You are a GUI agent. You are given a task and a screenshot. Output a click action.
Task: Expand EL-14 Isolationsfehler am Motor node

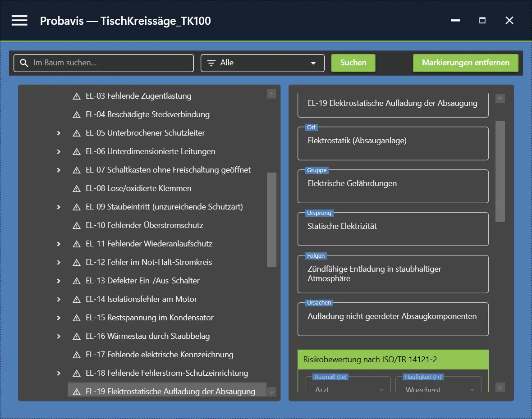coord(59,299)
